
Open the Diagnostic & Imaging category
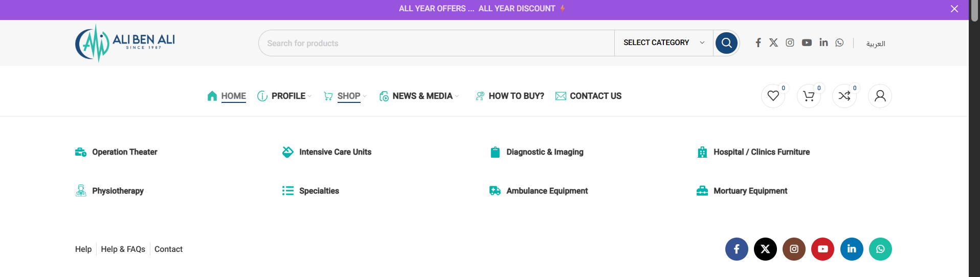(544, 152)
